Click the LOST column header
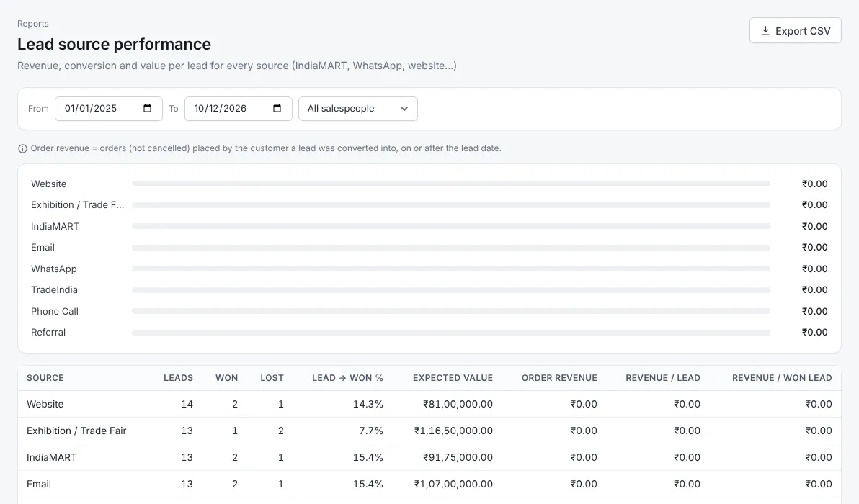 [x=272, y=377]
